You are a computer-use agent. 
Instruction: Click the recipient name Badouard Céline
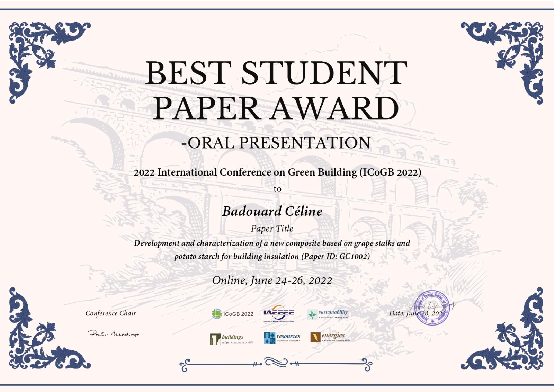click(272, 211)
